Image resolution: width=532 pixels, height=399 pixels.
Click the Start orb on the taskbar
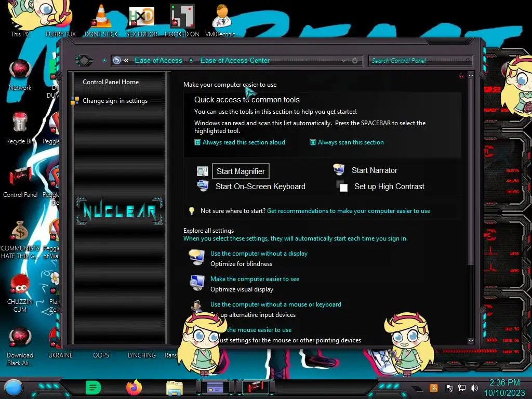tap(14, 388)
